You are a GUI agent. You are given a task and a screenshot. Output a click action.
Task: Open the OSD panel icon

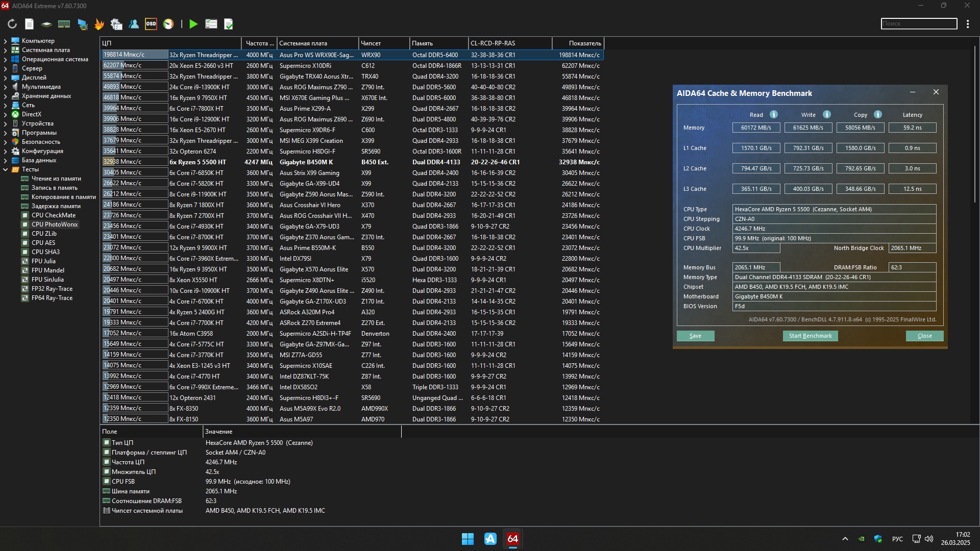(151, 24)
